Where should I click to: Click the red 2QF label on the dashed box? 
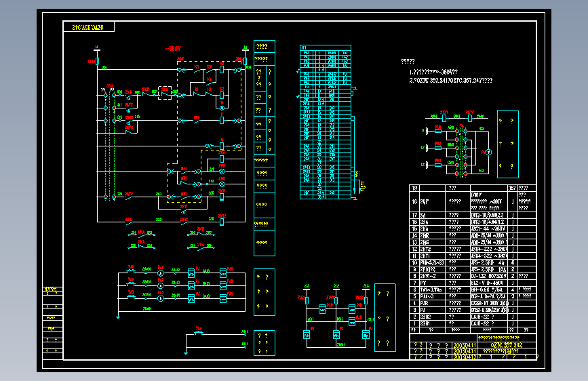(180, 59)
